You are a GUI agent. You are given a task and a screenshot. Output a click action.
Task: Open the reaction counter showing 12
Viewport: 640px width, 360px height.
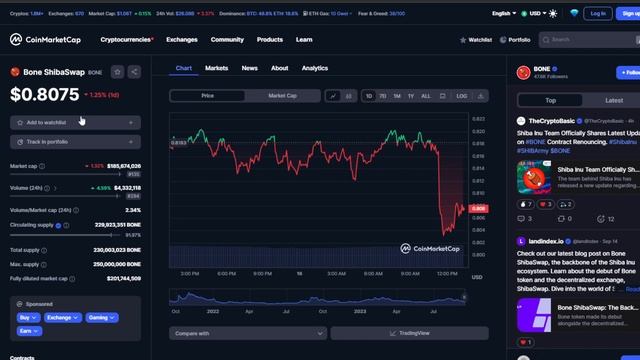(606, 219)
